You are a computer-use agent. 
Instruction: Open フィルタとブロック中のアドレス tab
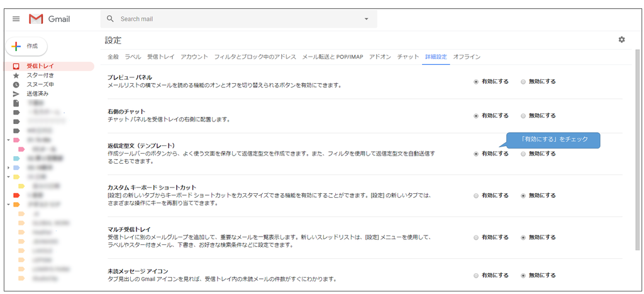pos(255,57)
